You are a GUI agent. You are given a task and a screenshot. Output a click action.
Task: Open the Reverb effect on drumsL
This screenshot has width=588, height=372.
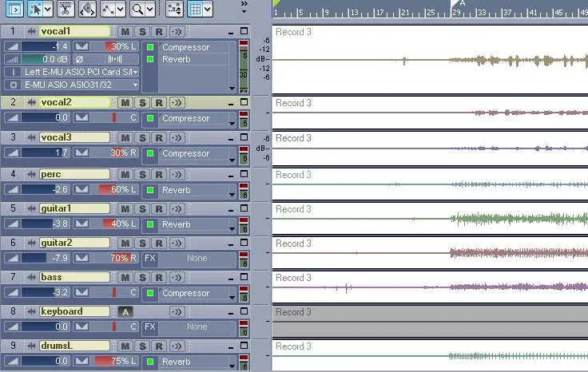177,362
